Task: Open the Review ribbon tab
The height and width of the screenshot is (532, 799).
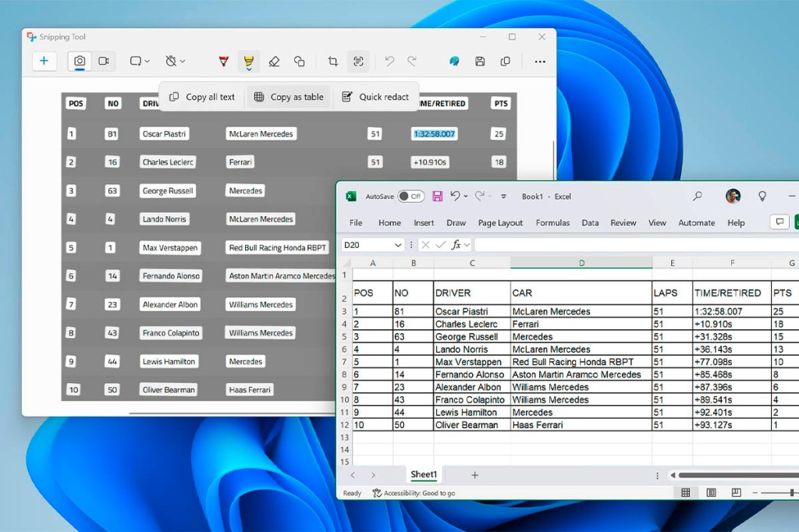Action: 623,222
